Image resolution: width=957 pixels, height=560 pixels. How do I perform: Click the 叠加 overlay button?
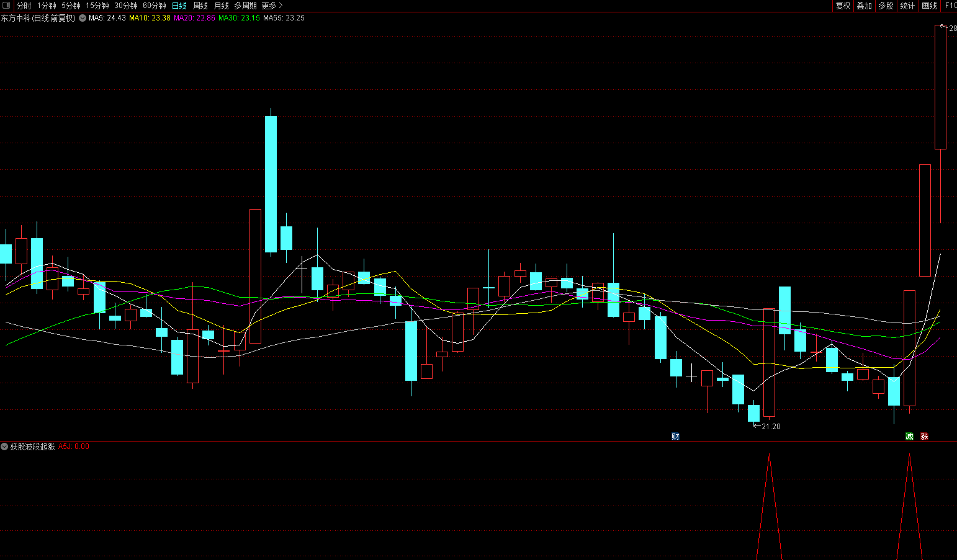[865, 6]
